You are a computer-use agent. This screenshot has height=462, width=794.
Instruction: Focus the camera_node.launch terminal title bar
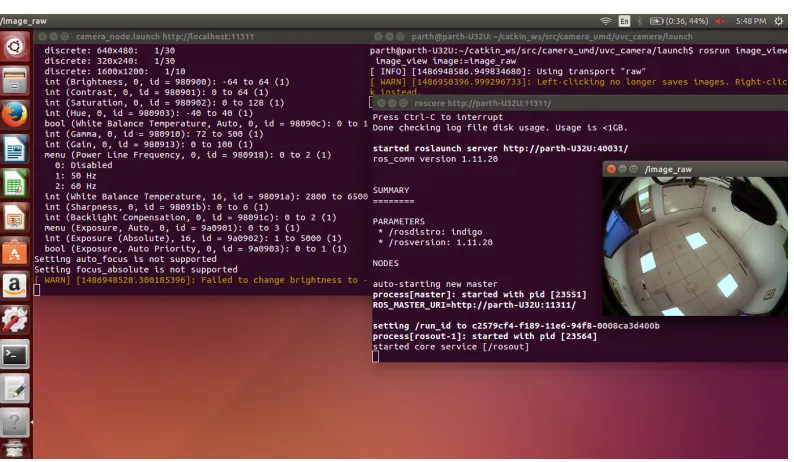coord(202,36)
